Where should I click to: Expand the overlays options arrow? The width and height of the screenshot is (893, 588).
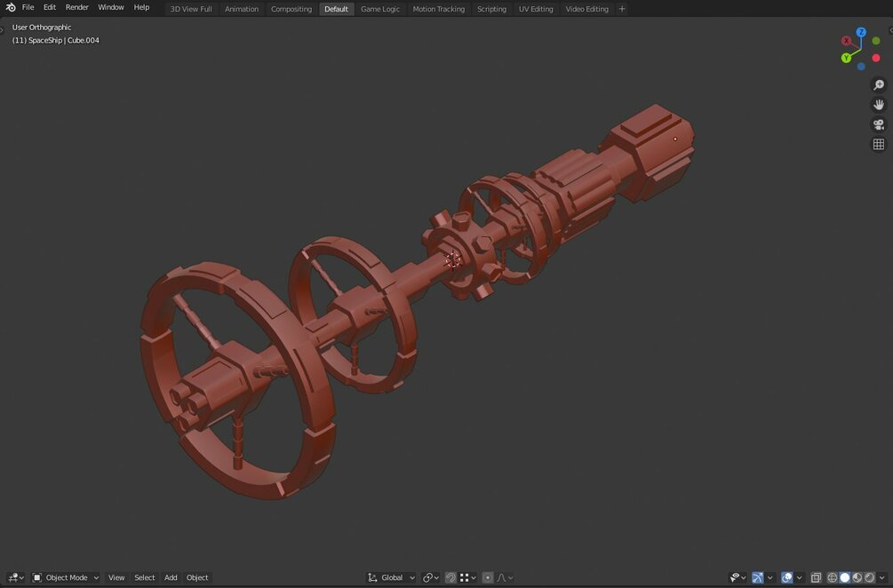(799, 577)
